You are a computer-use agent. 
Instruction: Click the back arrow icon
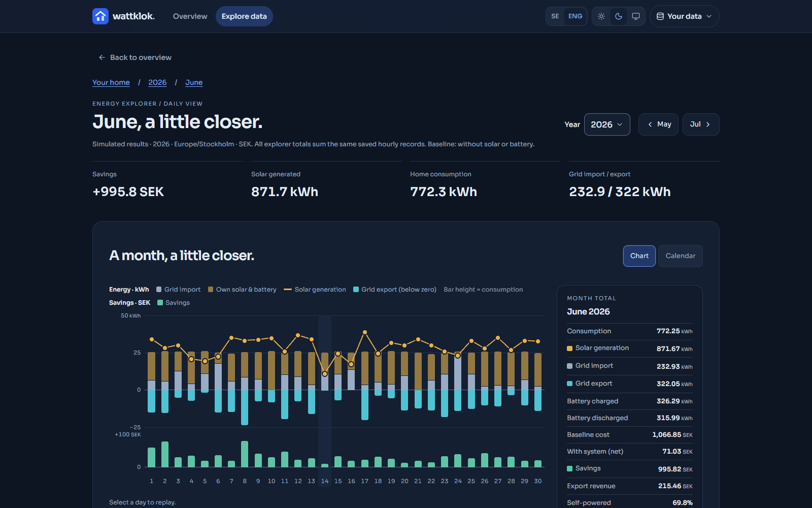click(x=102, y=57)
